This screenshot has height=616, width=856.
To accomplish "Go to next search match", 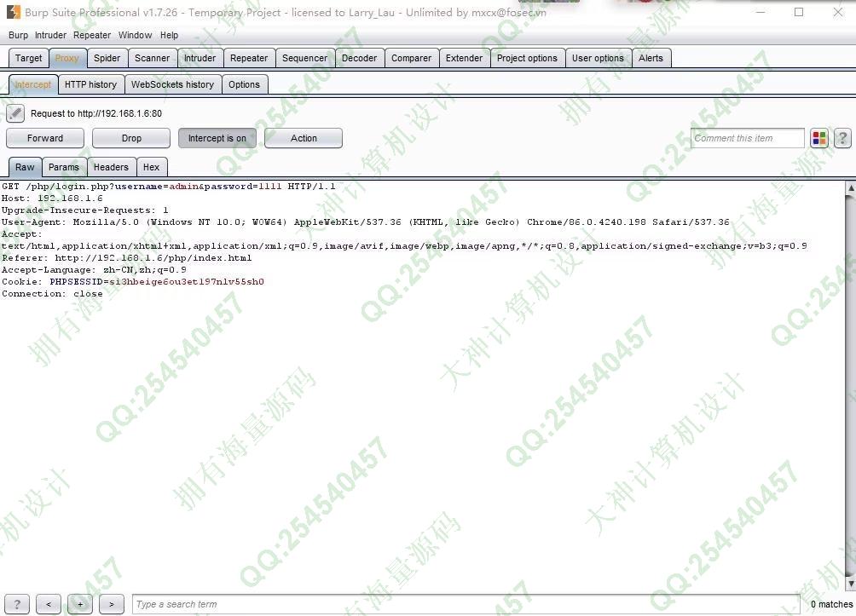I will pyautogui.click(x=112, y=604).
